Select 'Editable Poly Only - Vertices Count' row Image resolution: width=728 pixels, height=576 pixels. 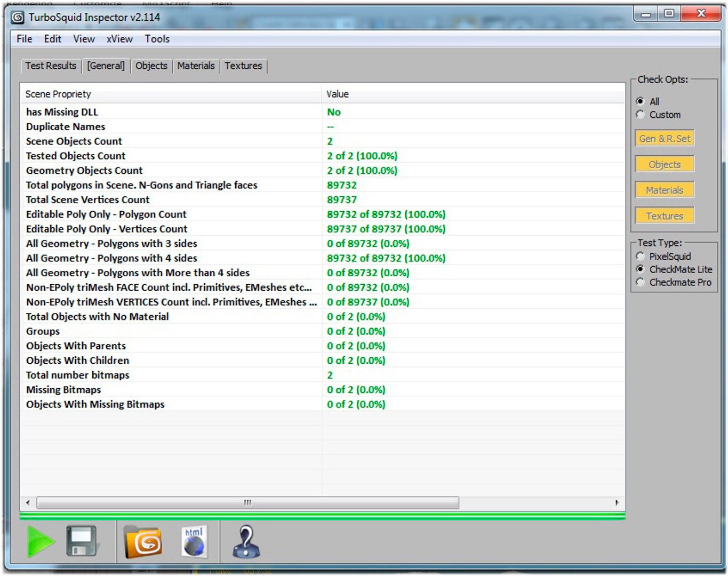coord(323,229)
